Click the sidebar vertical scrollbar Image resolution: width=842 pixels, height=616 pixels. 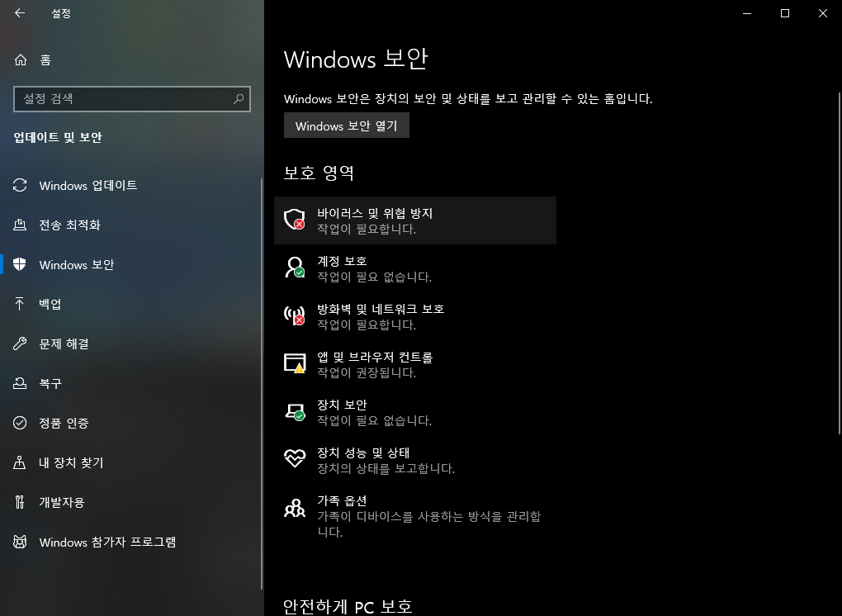[x=262, y=384]
